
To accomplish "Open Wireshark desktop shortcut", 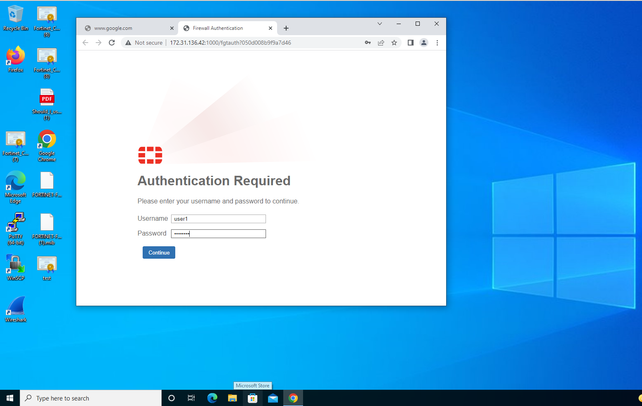I will 16,309.
